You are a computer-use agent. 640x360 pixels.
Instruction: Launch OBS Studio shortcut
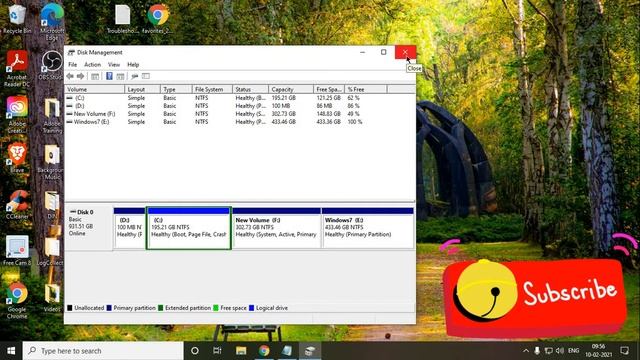[52, 65]
